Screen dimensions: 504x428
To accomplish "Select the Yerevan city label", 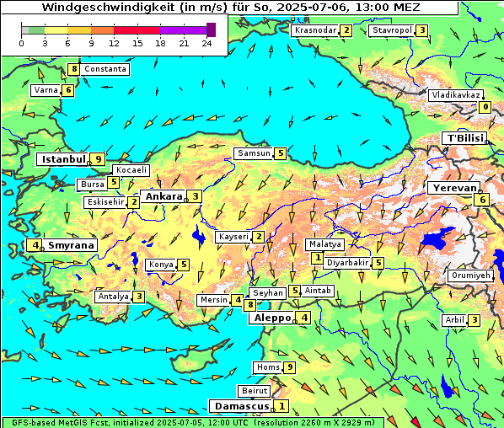I will (455, 188).
